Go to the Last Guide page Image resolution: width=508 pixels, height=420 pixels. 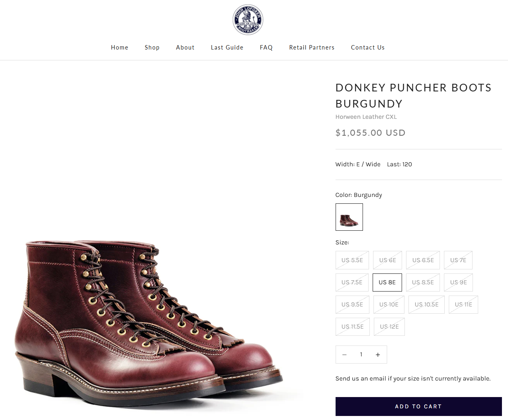pyautogui.click(x=227, y=48)
